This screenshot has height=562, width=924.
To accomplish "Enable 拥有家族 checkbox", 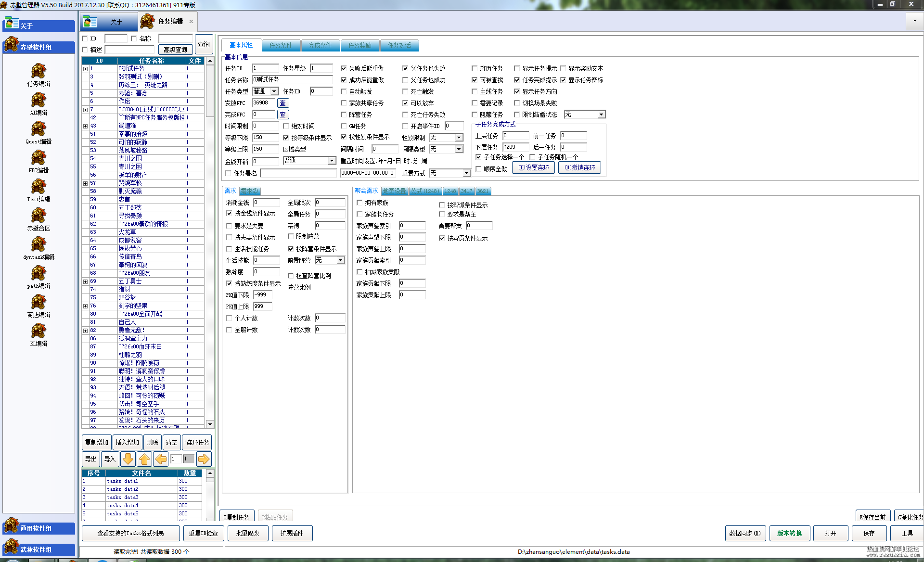I will click(x=359, y=203).
